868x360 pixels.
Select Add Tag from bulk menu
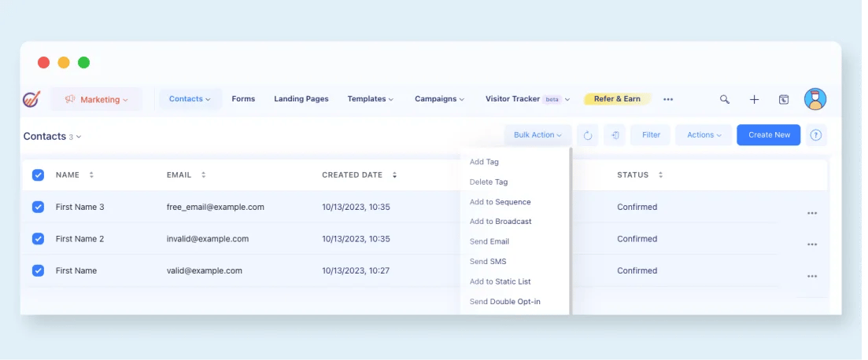pyautogui.click(x=484, y=162)
